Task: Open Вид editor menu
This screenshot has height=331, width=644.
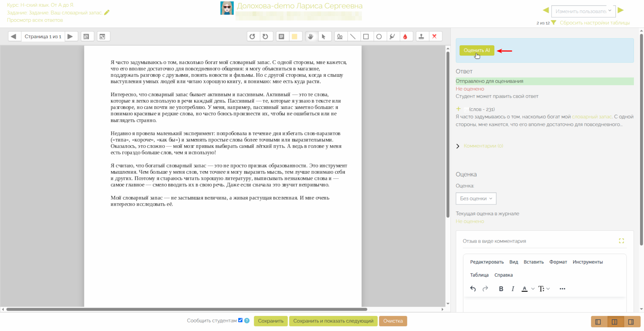Action: (x=514, y=262)
